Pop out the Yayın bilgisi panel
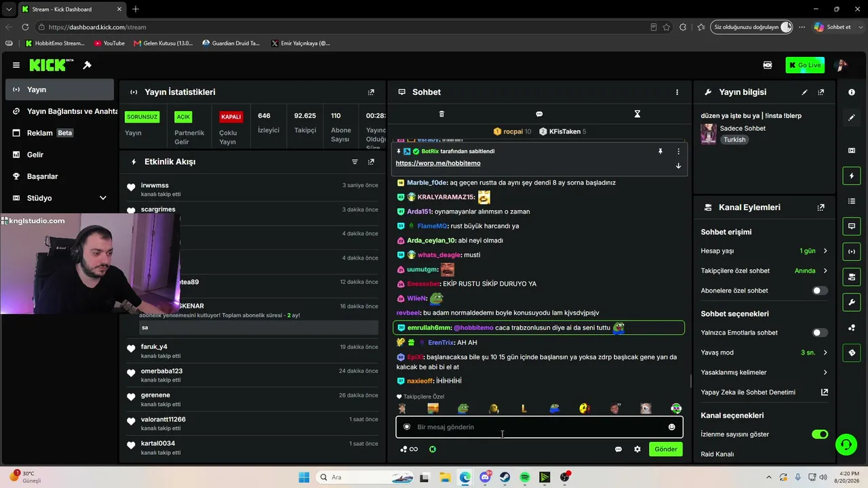 (x=821, y=92)
